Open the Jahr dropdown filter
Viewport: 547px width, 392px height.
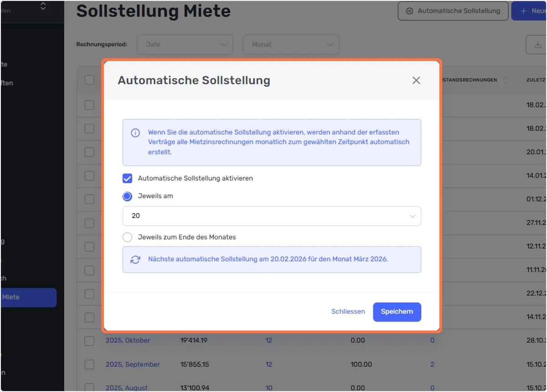pos(185,45)
